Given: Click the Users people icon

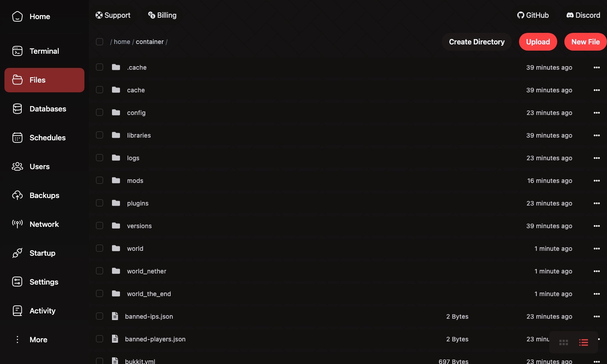Looking at the screenshot, I should coord(17,166).
